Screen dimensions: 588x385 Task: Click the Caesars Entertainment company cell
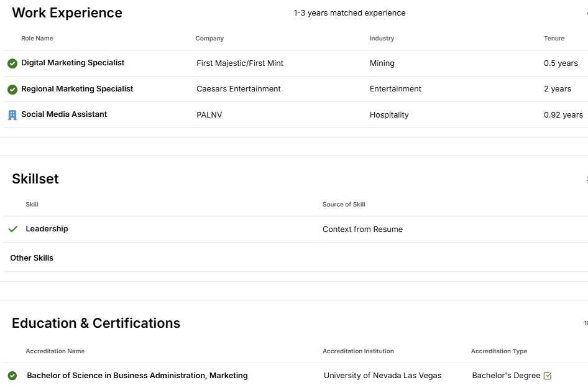coord(239,88)
